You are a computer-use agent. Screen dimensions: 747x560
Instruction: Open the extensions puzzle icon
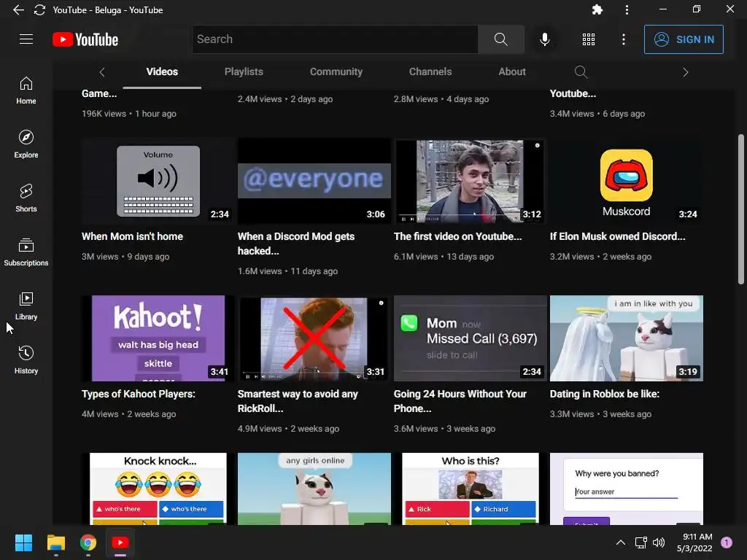(x=597, y=9)
